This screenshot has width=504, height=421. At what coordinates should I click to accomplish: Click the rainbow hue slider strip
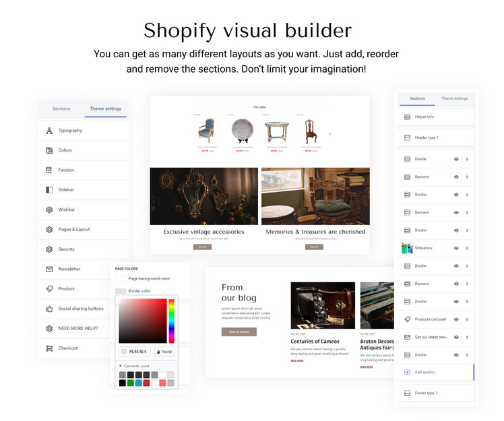[172, 321]
